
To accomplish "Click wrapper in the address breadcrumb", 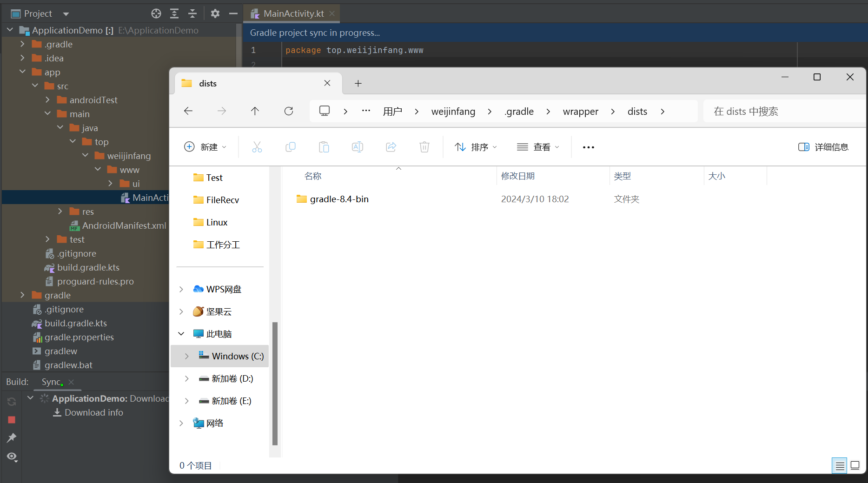I will coord(581,112).
